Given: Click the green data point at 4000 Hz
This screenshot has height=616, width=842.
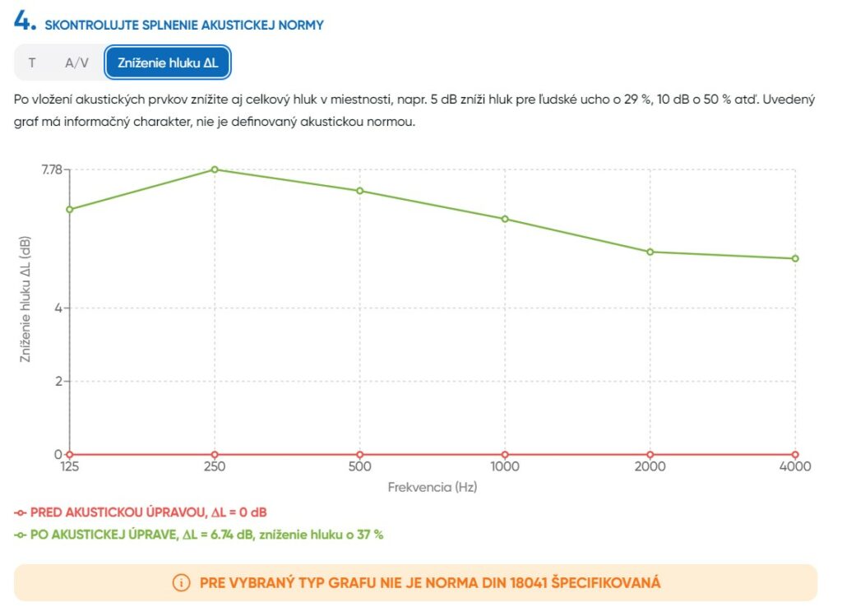Looking at the screenshot, I should click(795, 258).
